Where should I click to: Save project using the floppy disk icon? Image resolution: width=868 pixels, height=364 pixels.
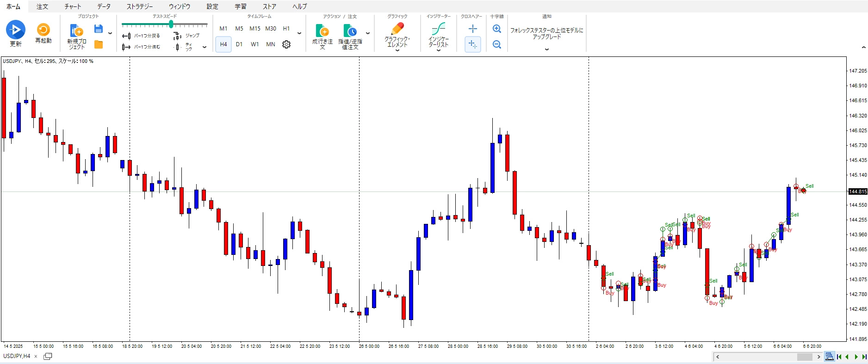99,29
